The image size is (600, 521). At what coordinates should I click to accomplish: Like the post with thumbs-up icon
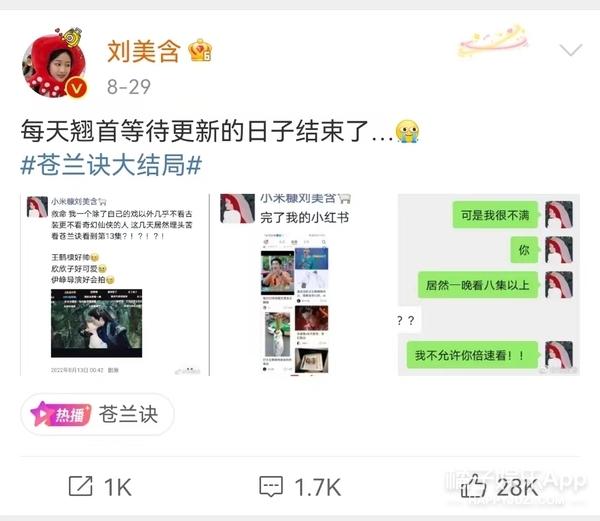point(473,486)
